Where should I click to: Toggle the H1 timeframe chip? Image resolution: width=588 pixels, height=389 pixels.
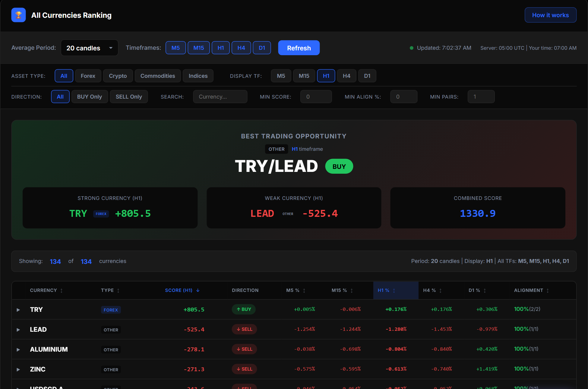221,48
